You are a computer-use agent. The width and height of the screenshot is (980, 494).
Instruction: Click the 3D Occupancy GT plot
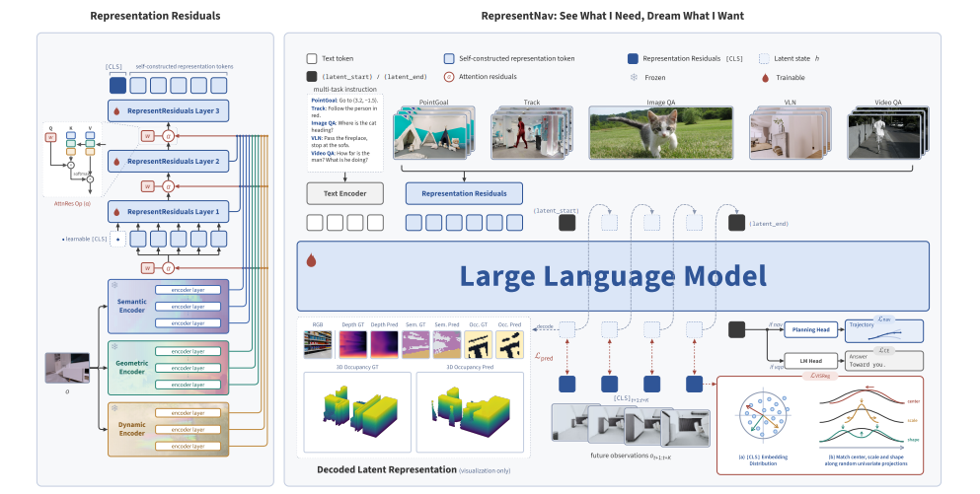tap(357, 412)
